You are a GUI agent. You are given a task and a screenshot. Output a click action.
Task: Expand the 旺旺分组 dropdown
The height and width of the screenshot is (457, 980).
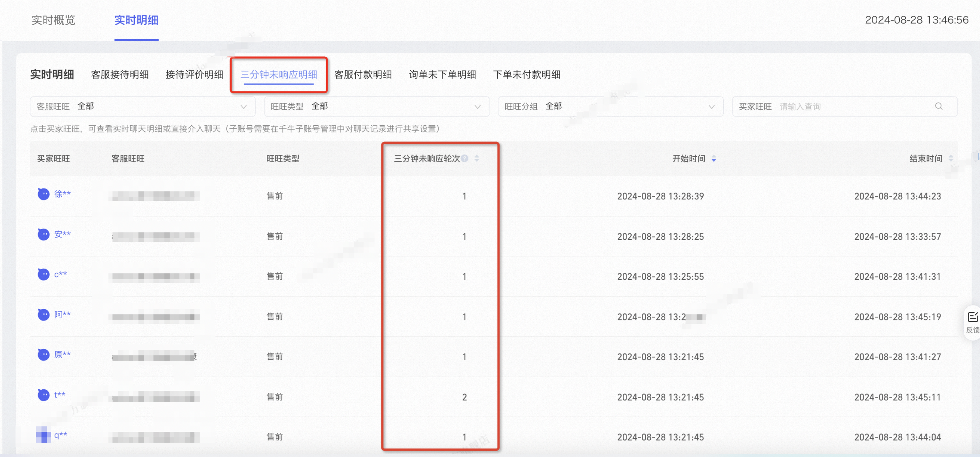click(x=610, y=106)
